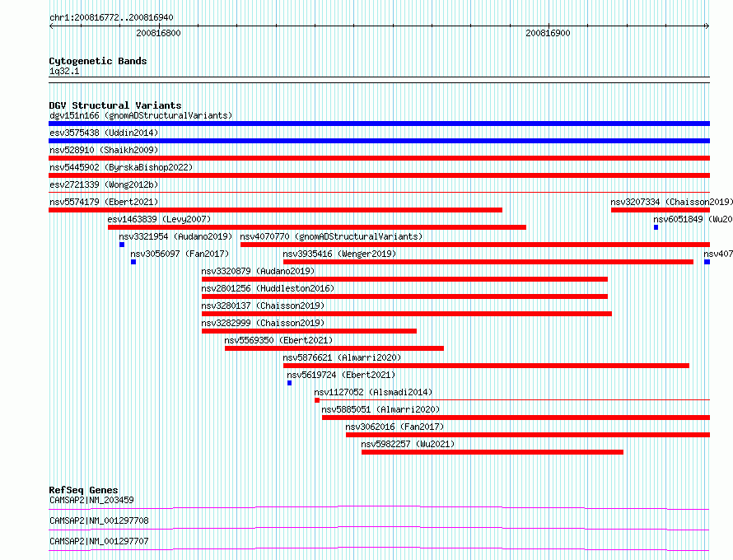Select CAMSAP2|NM_203459 transcript label

coord(91,500)
